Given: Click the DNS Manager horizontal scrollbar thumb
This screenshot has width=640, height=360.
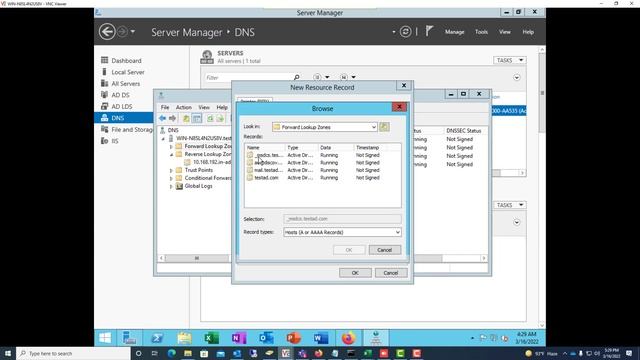Looking at the screenshot, I should coord(197,258).
